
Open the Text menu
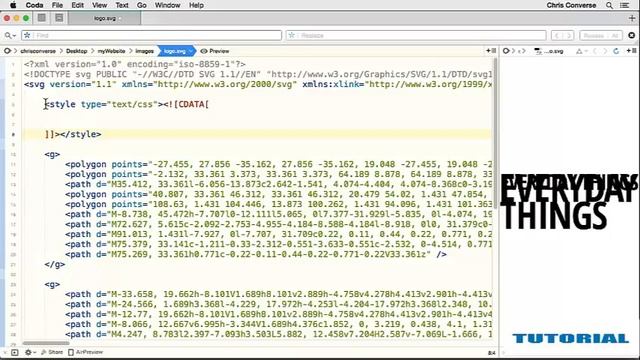point(122,5)
